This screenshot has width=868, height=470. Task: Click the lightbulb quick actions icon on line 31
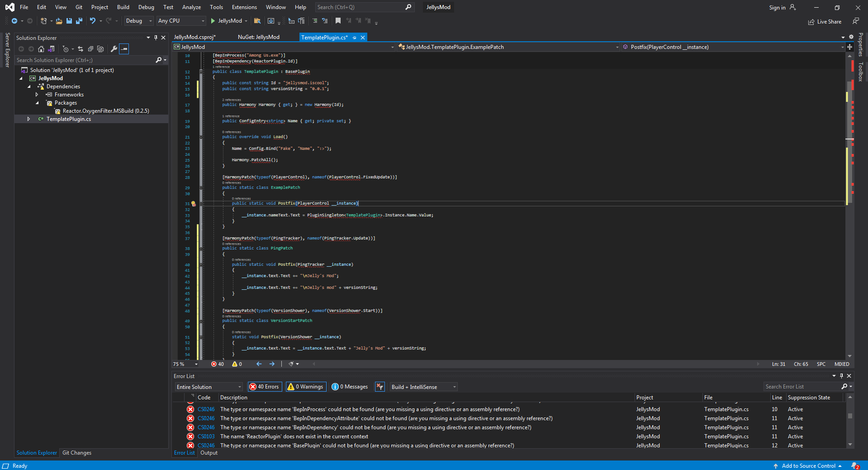(x=193, y=204)
